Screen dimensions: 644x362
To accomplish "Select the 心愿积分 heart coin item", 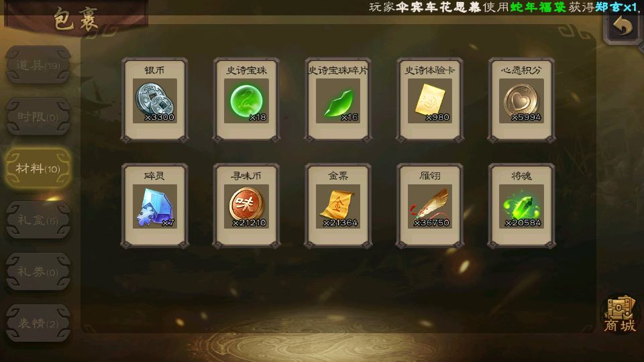I will [x=522, y=100].
